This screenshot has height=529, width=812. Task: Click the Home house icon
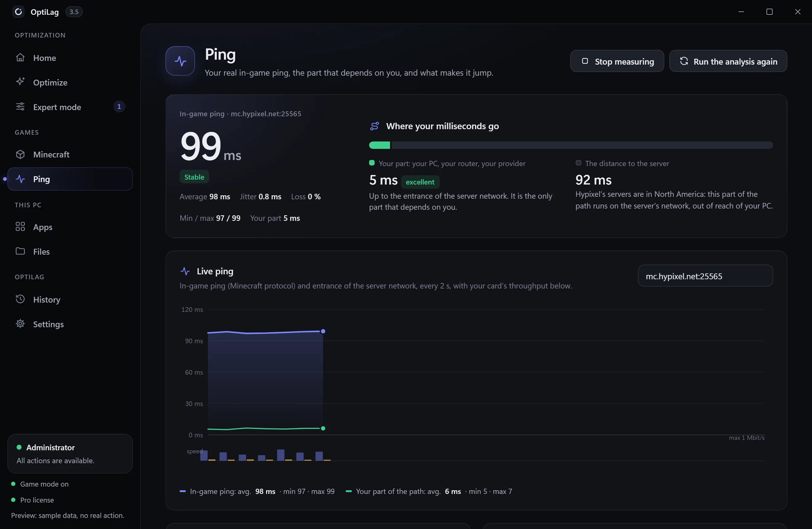coord(20,57)
